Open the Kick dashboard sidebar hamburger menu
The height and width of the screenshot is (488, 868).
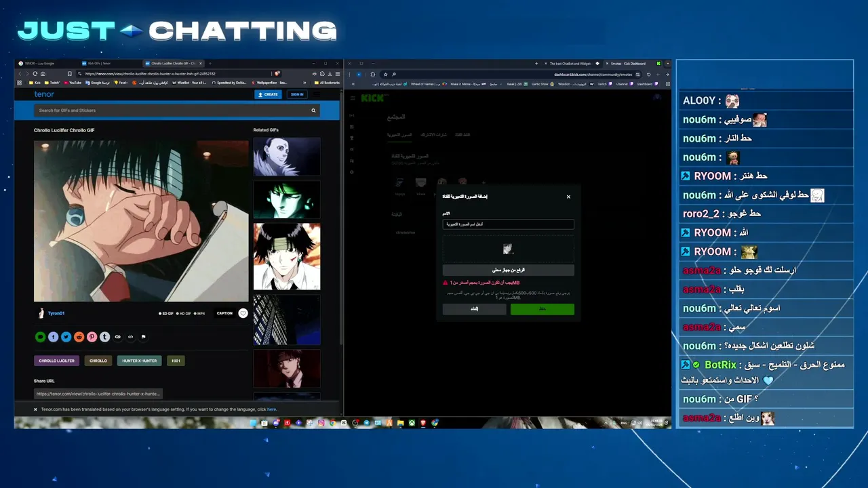click(x=353, y=98)
